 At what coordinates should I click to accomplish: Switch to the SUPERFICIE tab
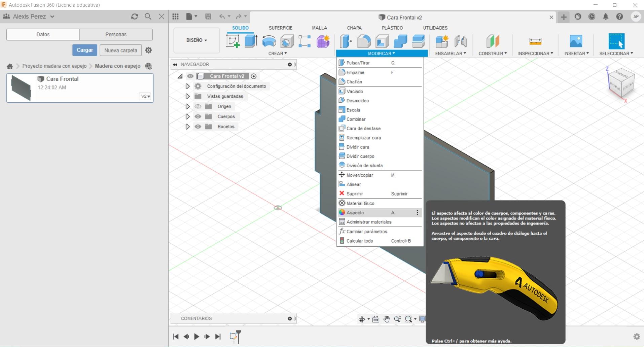(x=280, y=28)
